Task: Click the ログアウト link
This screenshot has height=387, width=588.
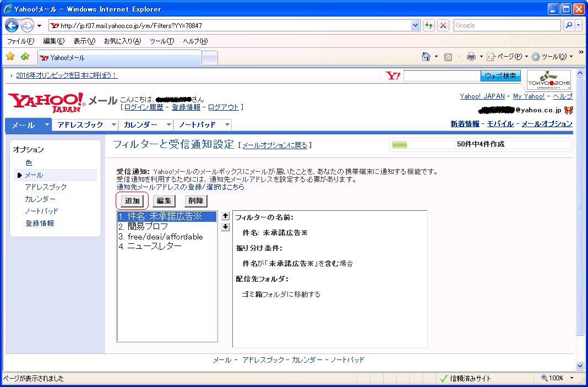Action: coord(224,107)
